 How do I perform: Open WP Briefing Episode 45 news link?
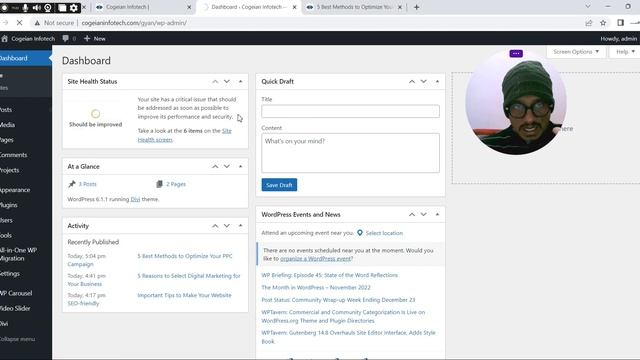tap(329, 275)
